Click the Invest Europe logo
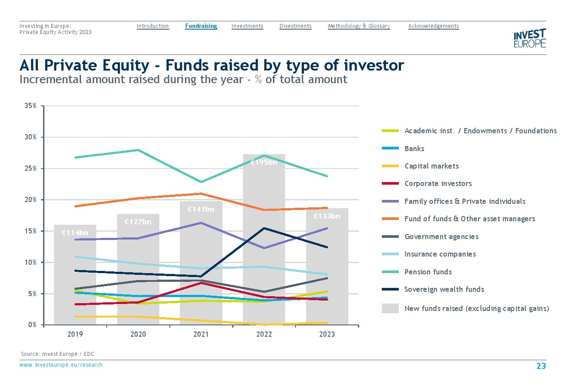The height and width of the screenshot is (392, 566). [529, 38]
